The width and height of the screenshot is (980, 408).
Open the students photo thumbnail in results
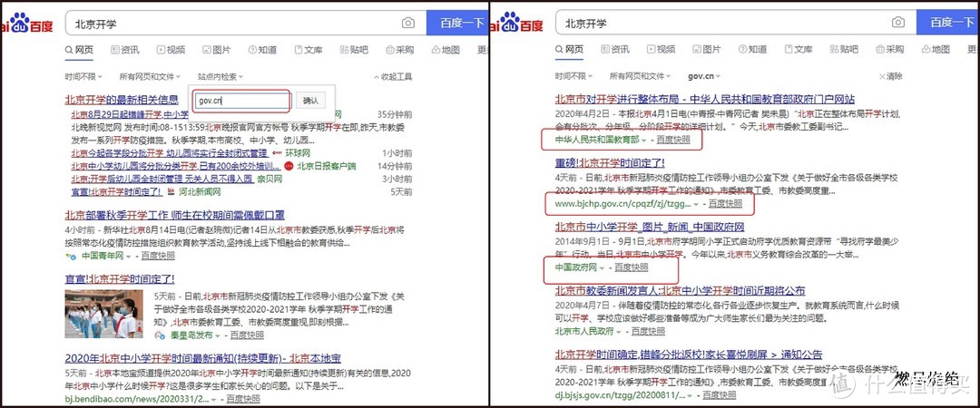[98, 313]
